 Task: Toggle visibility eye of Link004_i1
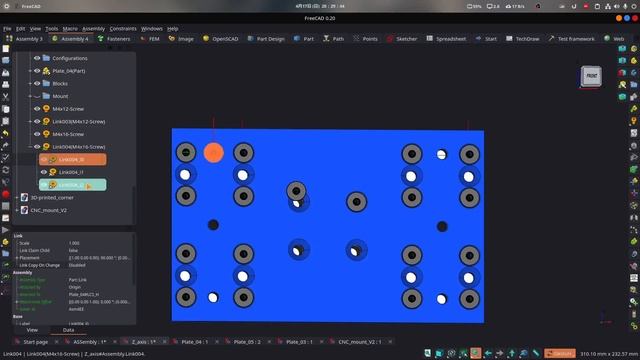tap(44, 172)
